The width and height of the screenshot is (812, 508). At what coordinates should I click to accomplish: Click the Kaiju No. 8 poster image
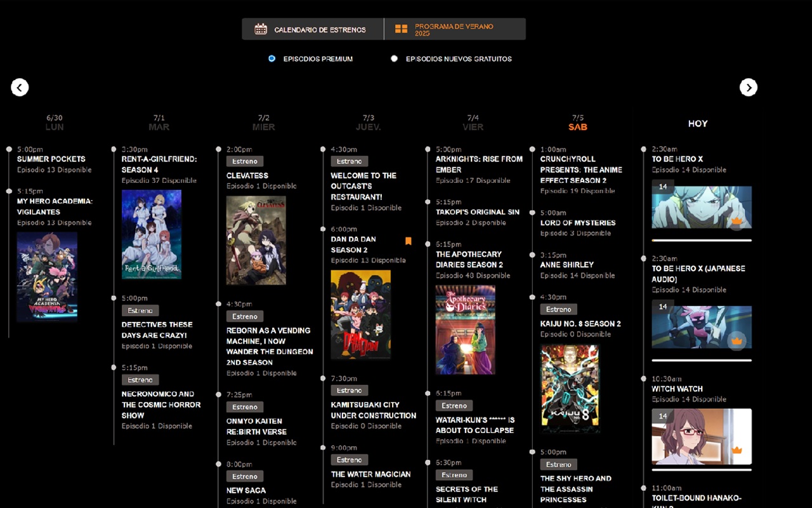pyautogui.click(x=570, y=389)
